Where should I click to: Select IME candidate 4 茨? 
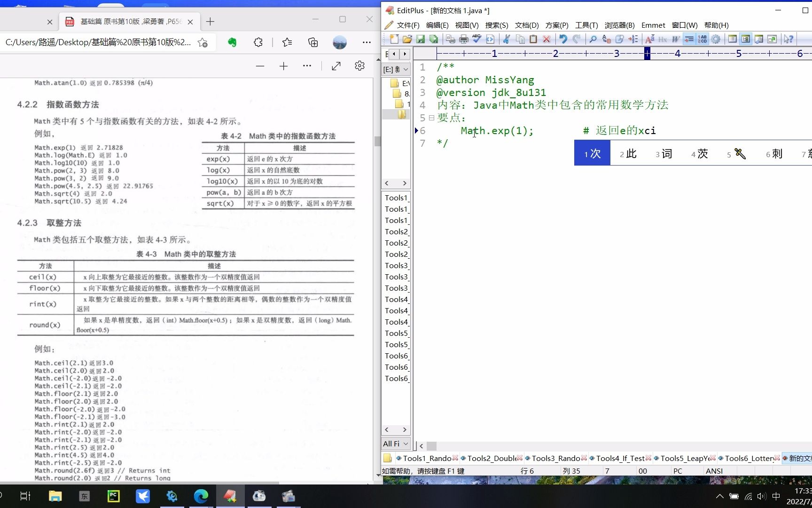click(700, 153)
